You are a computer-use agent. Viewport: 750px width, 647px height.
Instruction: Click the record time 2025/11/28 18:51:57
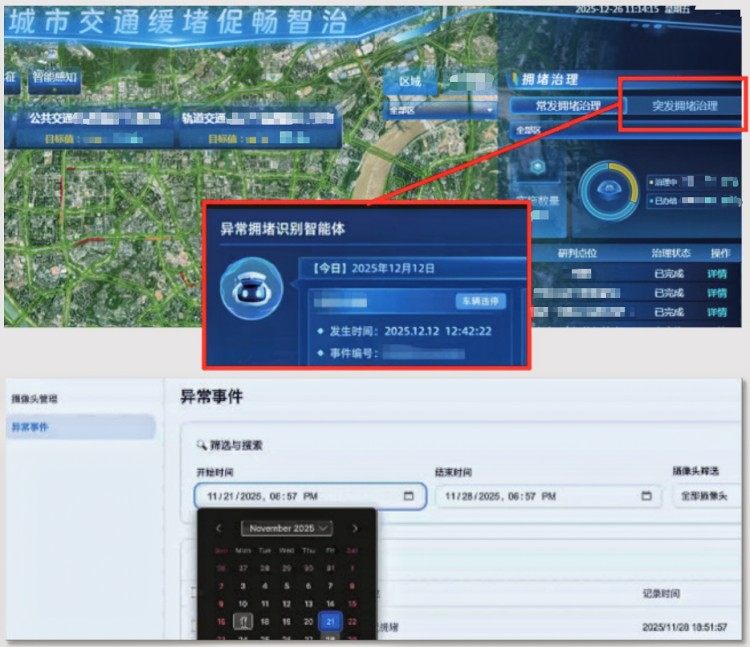684,626
